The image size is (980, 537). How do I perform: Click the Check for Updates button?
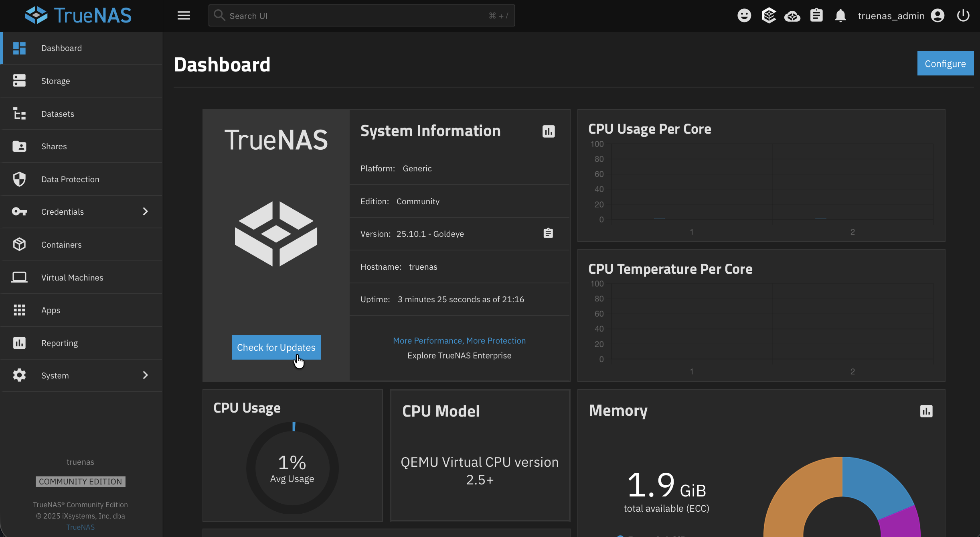[x=276, y=347]
